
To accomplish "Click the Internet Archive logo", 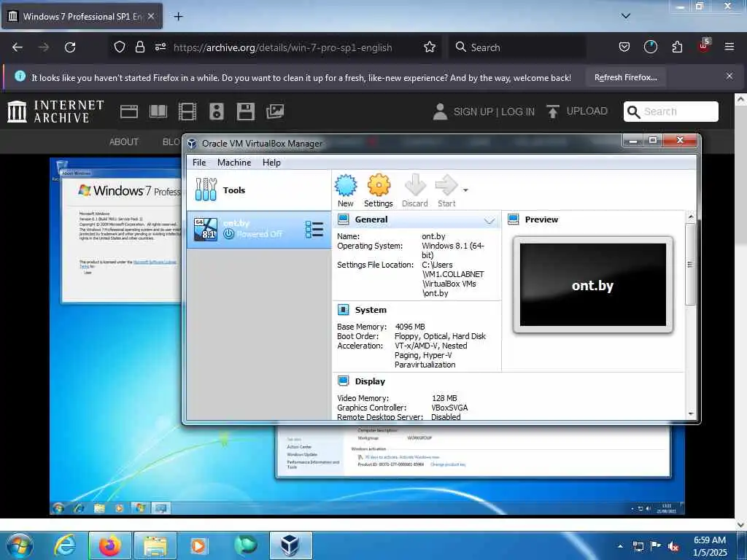I will coord(55,112).
